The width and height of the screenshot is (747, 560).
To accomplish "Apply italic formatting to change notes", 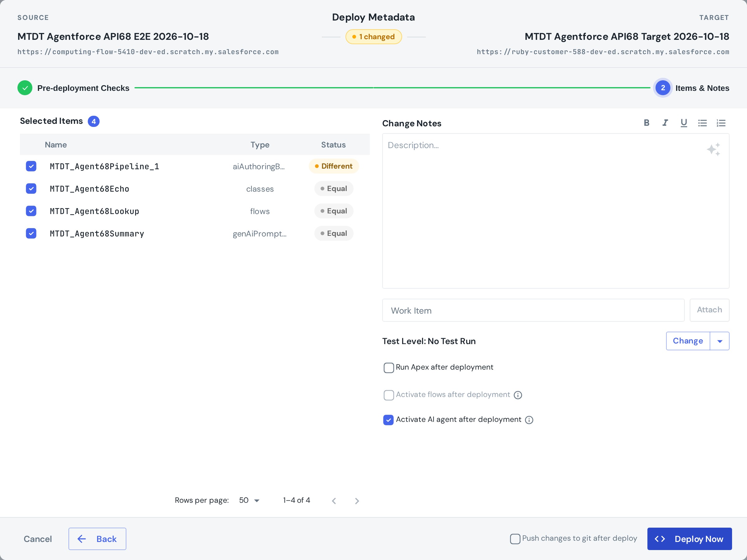I will (x=665, y=123).
